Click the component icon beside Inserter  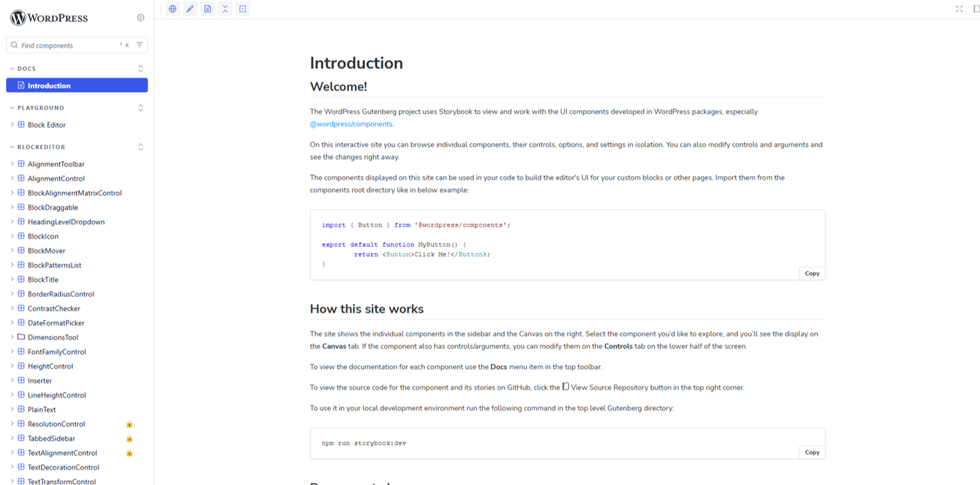coord(21,380)
